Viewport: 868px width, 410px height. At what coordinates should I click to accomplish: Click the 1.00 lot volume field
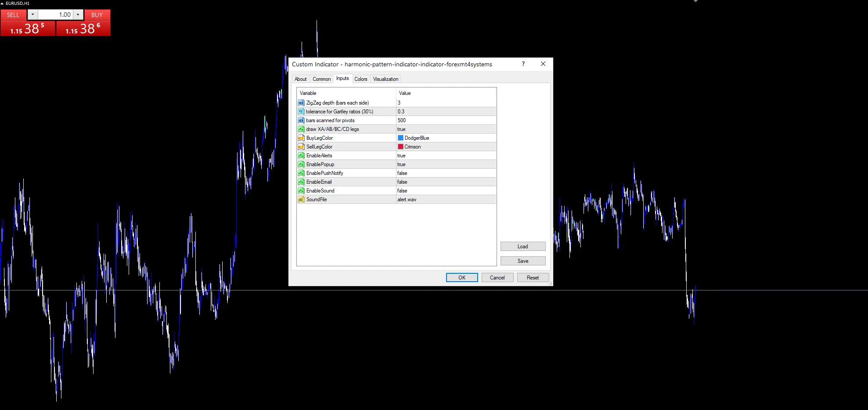click(x=55, y=15)
